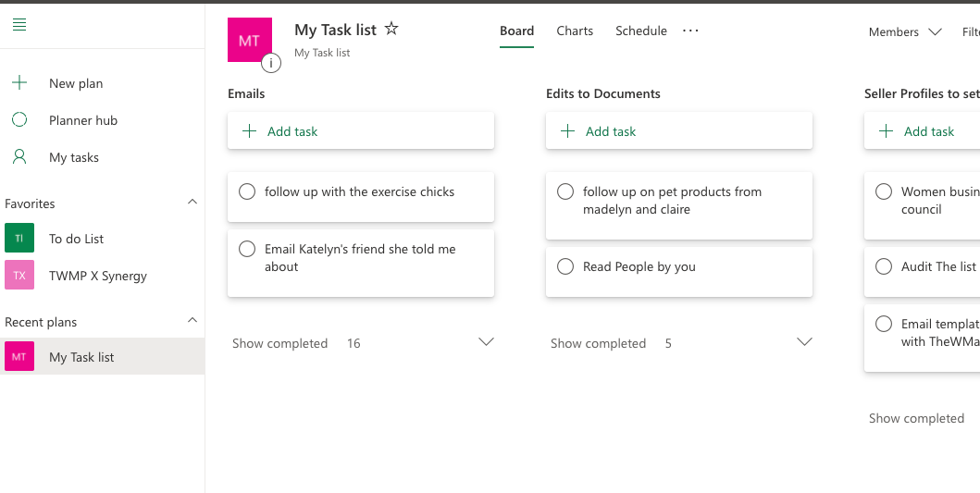Image resolution: width=980 pixels, height=493 pixels.
Task: Click the My Task list plan title
Action: coord(336,30)
